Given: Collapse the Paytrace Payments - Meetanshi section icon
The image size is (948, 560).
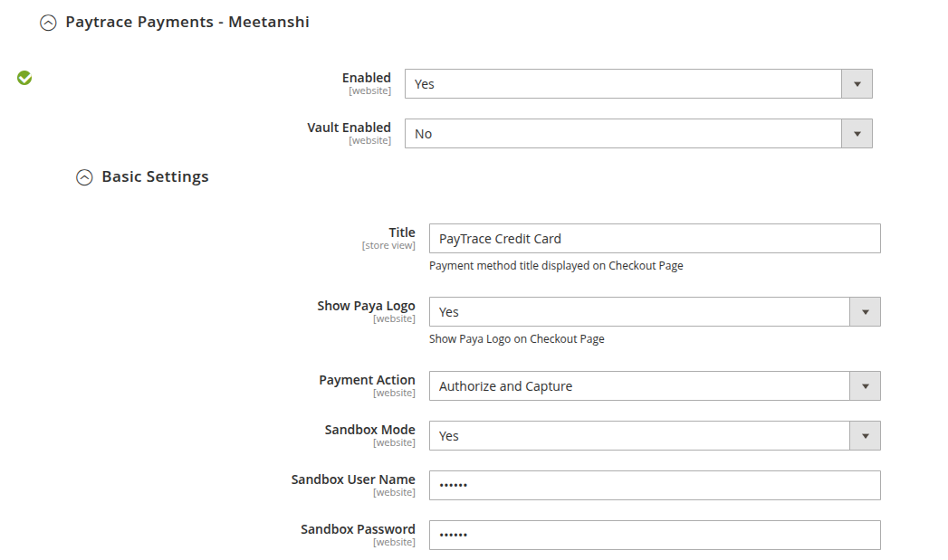Looking at the screenshot, I should 48,23.
